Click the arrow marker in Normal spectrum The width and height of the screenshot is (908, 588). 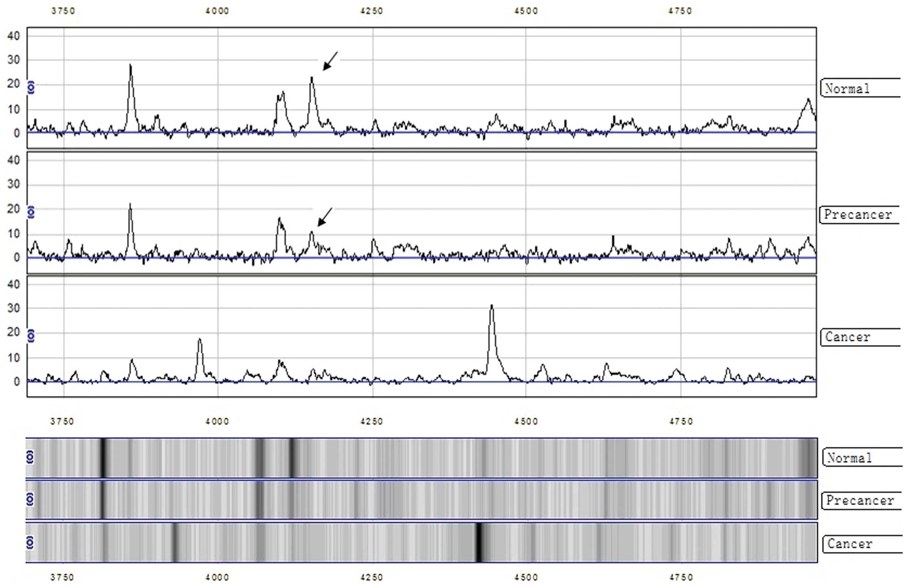[330, 61]
